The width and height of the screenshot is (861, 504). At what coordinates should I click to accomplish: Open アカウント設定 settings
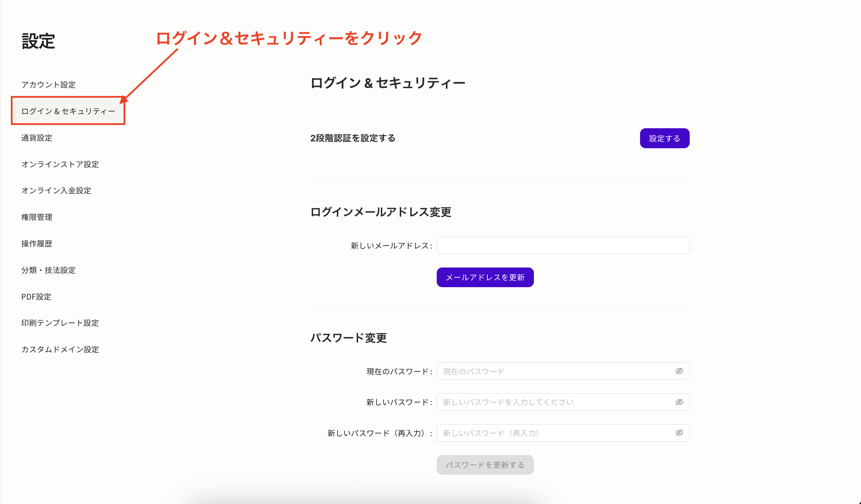pos(49,84)
